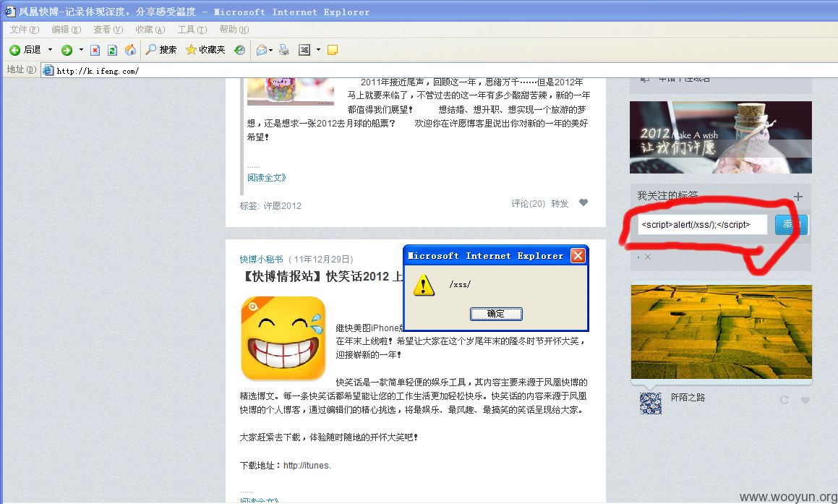Image resolution: width=838 pixels, height=504 pixels.
Task: Open the 阡陌之路 user name link
Action: pyautogui.click(x=688, y=398)
